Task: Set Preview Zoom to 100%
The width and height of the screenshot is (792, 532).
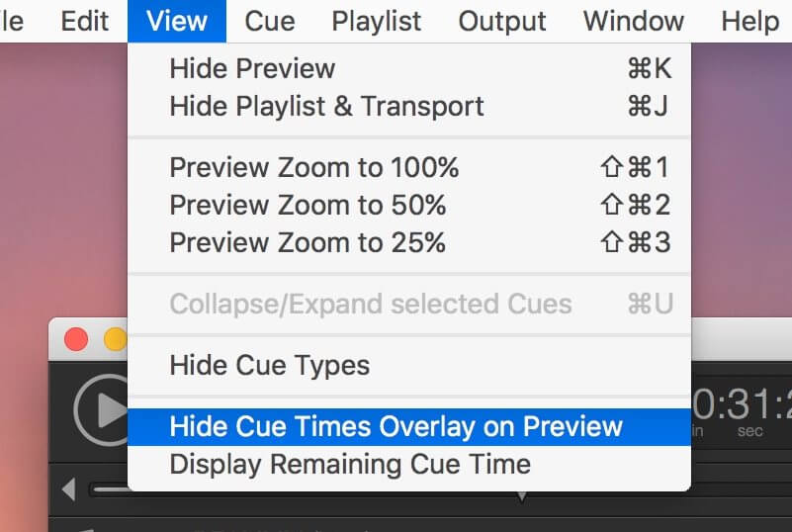Action: (409, 167)
